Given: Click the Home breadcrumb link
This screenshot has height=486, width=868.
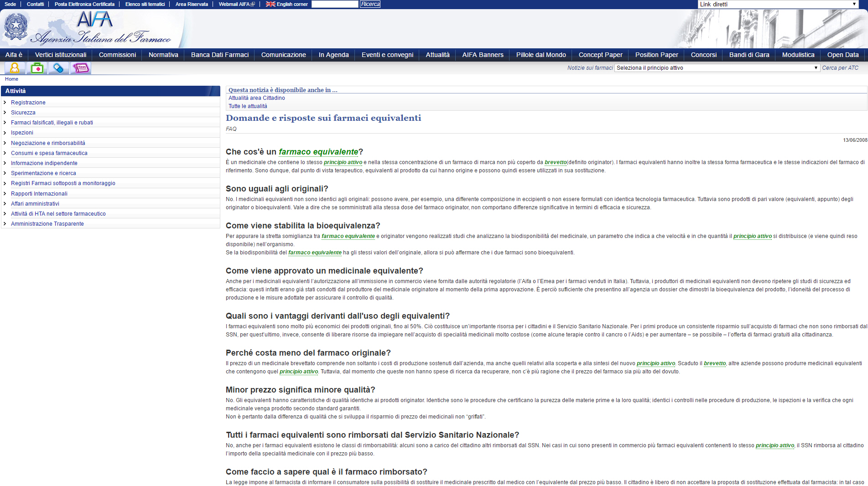Looking at the screenshot, I should [11, 79].
